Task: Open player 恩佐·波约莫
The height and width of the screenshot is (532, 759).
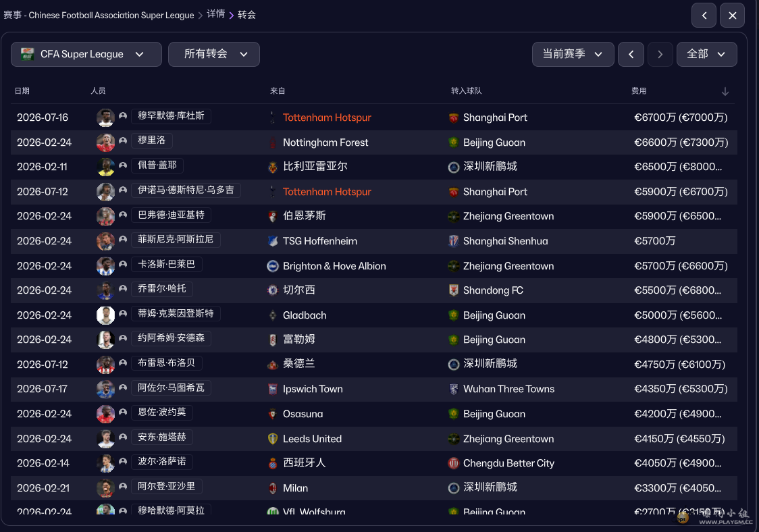Action: 161,413
